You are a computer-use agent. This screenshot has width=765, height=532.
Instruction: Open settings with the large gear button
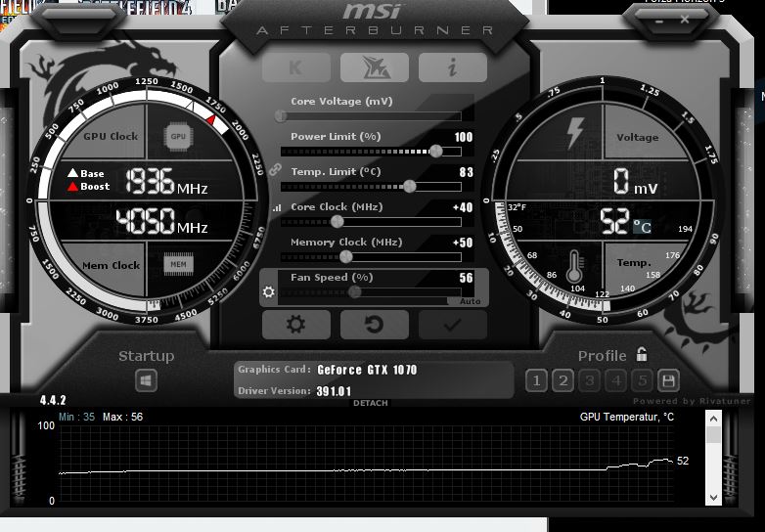296,325
